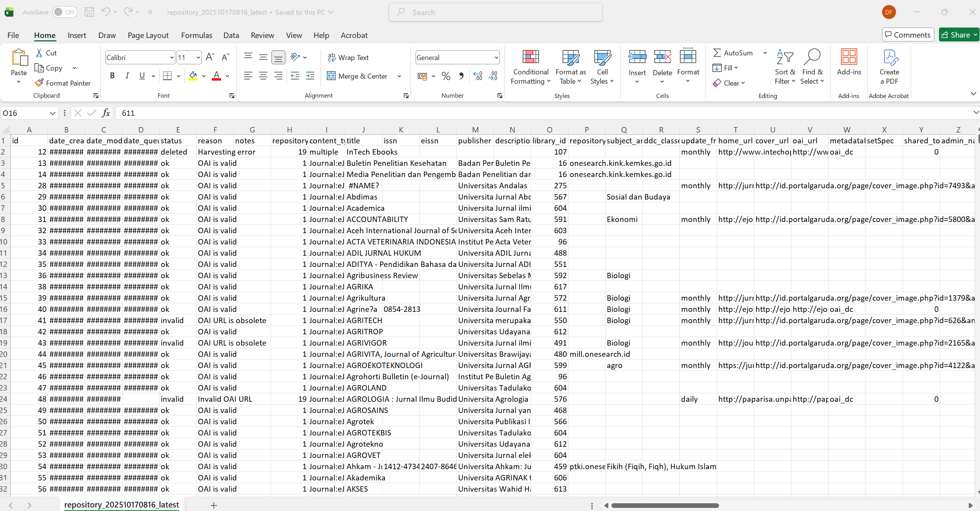This screenshot has height=511, width=980.
Task: Click the Percent Style icon
Action: (446, 76)
